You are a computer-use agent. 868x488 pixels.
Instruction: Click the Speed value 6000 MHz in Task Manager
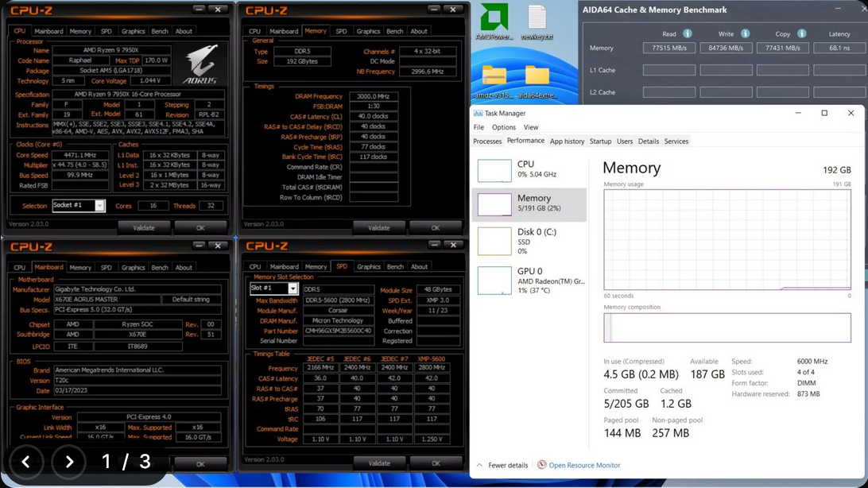point(812,362)
